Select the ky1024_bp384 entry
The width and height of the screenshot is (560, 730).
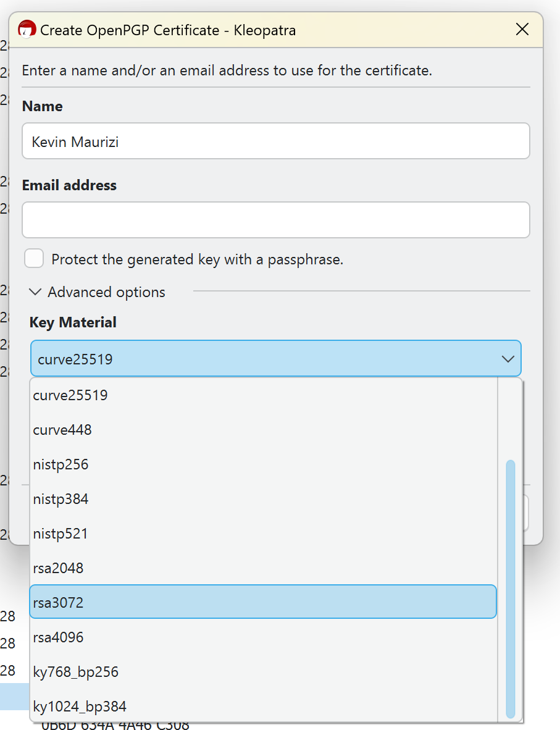pyautogui.click(x=80, y=707)
